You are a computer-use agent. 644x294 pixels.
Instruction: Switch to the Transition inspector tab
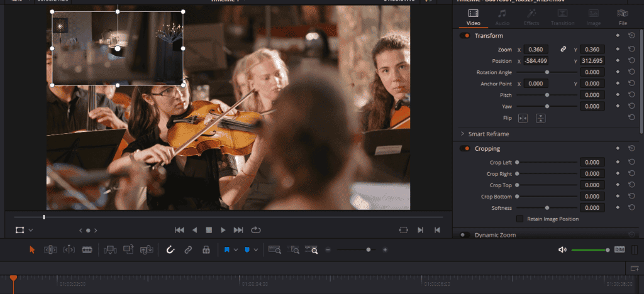[x=562, y=18]
